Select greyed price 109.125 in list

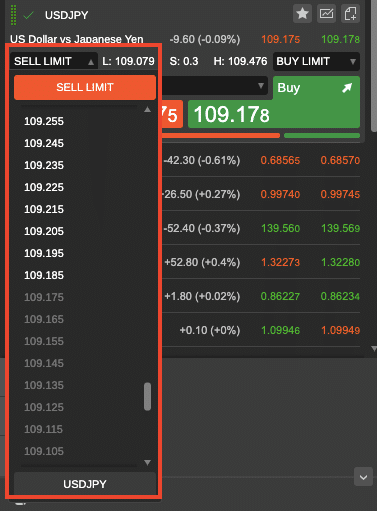[x=44, y=407]
